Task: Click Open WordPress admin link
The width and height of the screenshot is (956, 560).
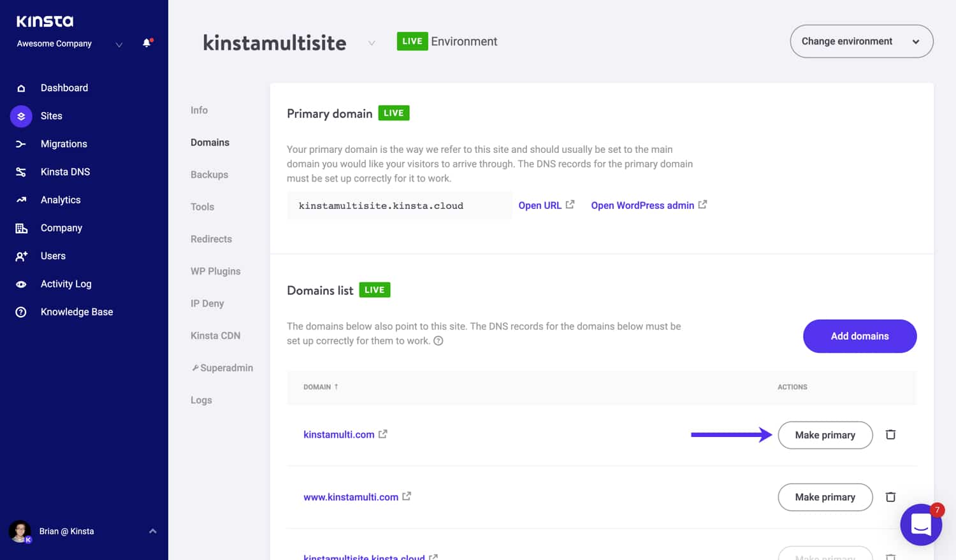Action: click(x=642, y=205)
